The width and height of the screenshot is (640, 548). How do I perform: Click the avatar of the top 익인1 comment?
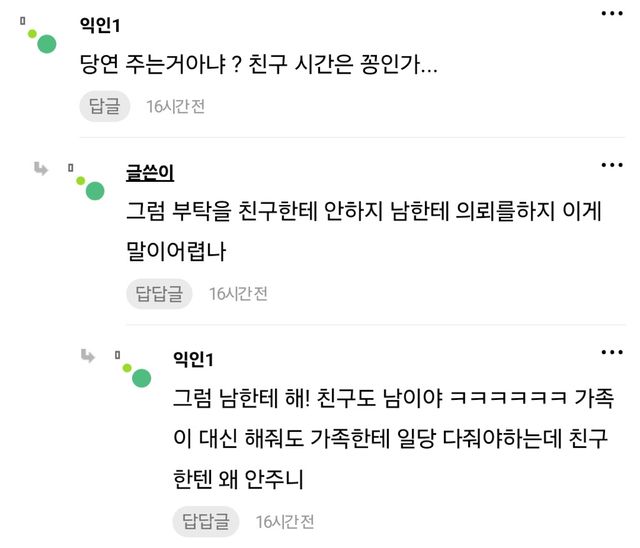pos(44,43)
